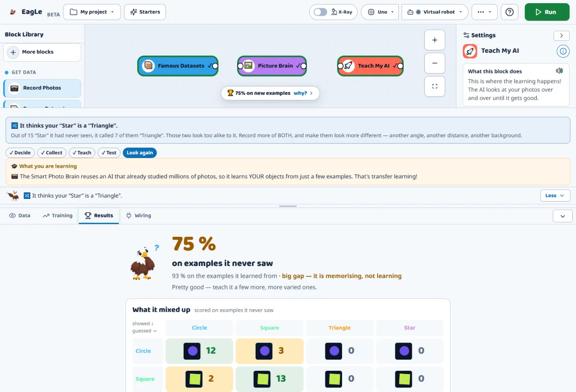This screenshot has height=392, width=576.
Task: Click the eagle mascot beside the message bar
Action: point(13,195)
